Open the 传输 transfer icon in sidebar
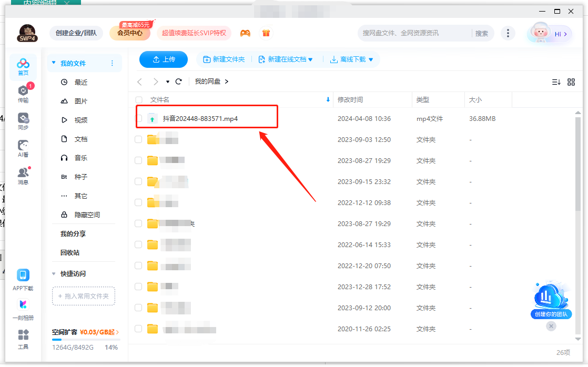Image resolution: width=588 pixels, height=367 pixels. pos(23,93)
